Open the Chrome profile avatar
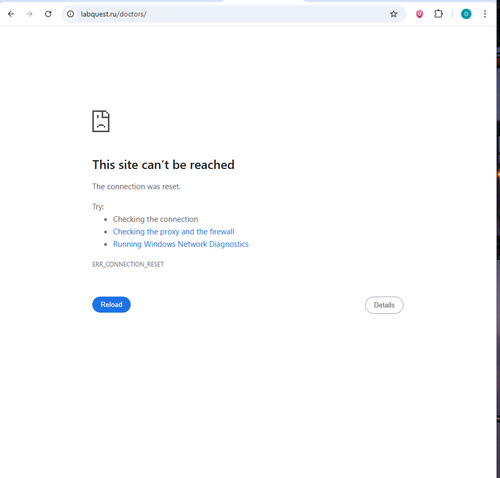The image size is (500, 478). coord(466,14)
